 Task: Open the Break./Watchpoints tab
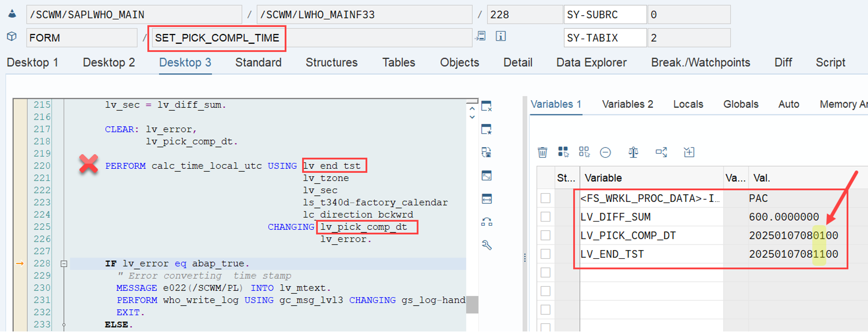pyautogui.click(x=701, y=62)
